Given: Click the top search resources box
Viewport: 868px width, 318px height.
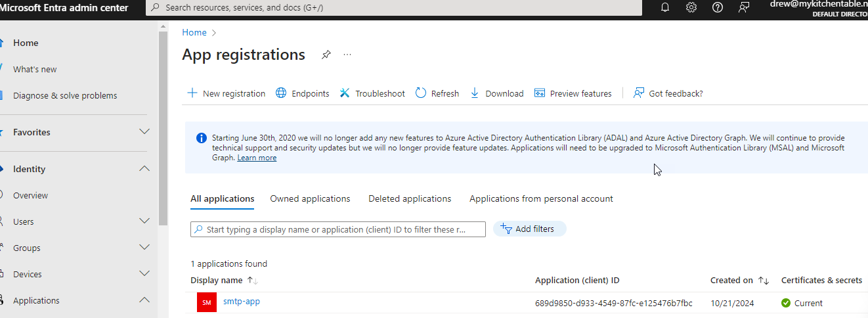Looking at the screenshot, I should 394,8.
